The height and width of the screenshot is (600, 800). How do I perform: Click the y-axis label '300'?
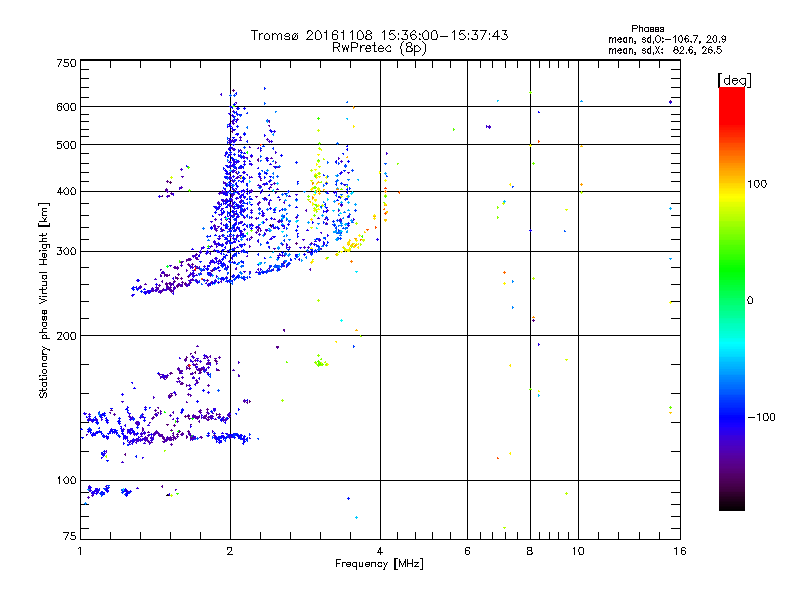click(67, 252)
